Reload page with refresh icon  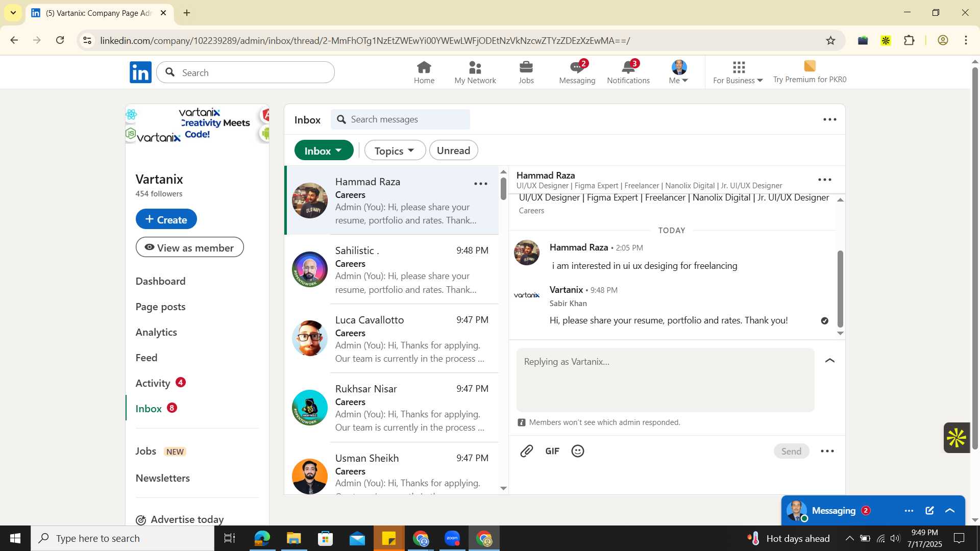tap(60, 40)
